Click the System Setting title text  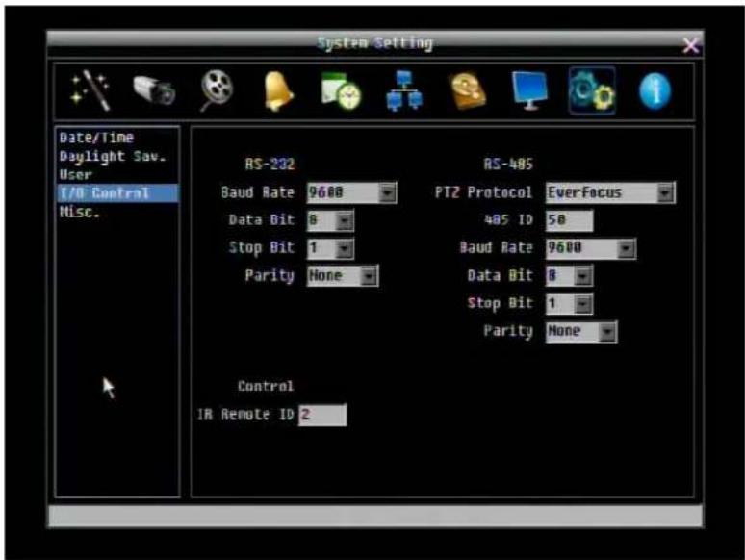pos(374,43)
